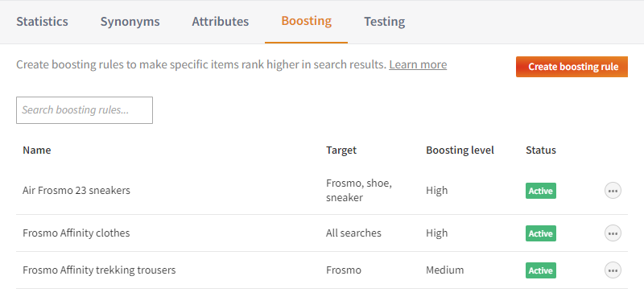
Task: Click the Boosting level column header
Action: [460, 150]
